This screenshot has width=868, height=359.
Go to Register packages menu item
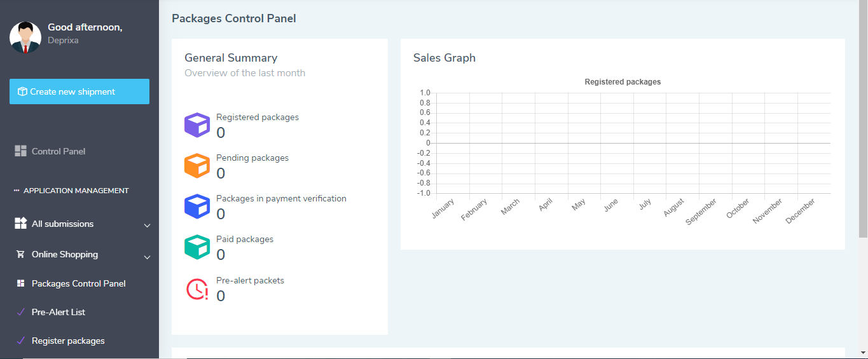click(x=68, y=341)
